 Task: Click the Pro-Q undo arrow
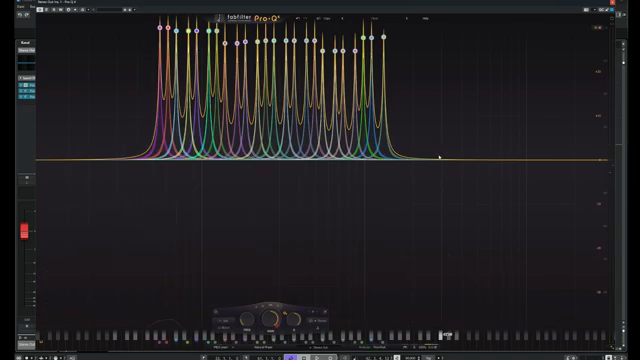click(x=298, y=18)
